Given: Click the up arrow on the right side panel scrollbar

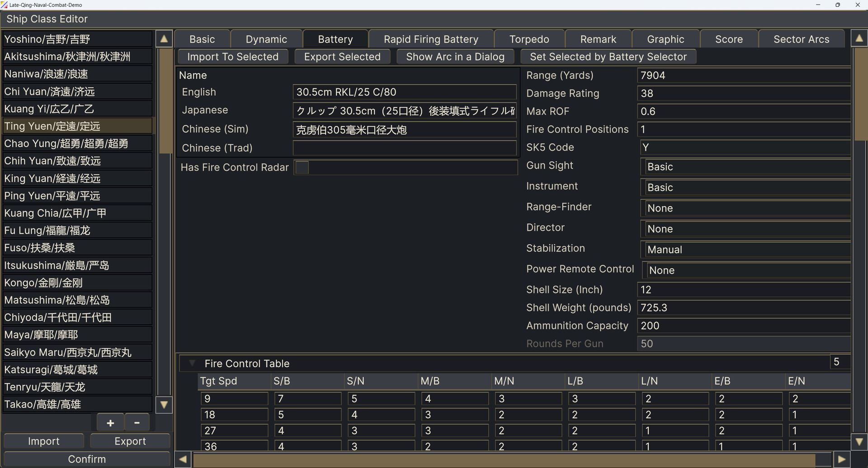Looking at the screenshot, I should (x=859, y=38).
